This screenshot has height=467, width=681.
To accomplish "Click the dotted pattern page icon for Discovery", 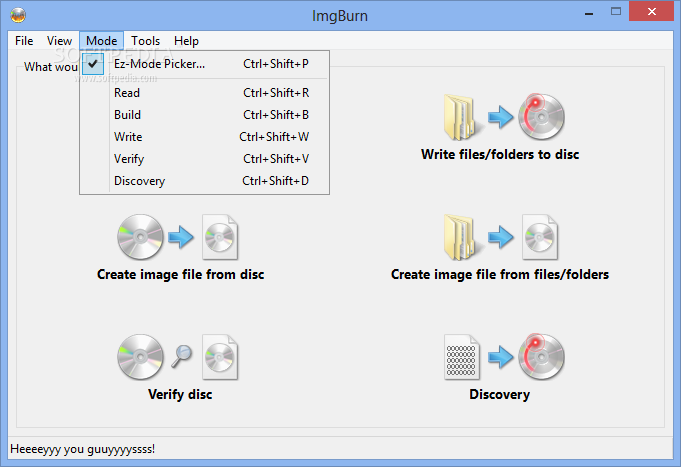I will click(462, 357).
